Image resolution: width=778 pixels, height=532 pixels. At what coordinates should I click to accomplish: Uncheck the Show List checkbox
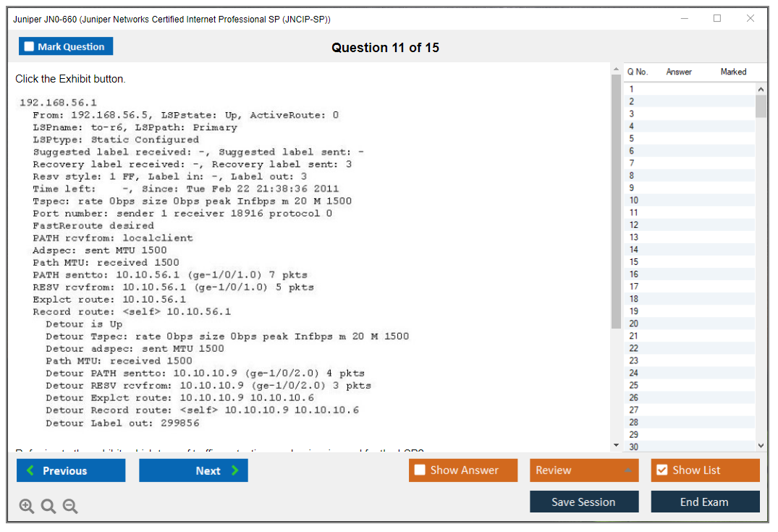click(x=661, y=470)
